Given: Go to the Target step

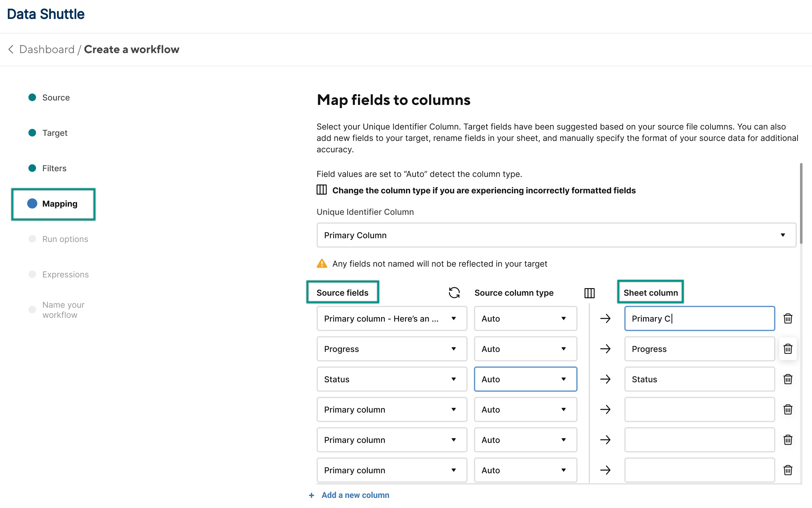Looking at the screenshot, I should pos(55,133).
